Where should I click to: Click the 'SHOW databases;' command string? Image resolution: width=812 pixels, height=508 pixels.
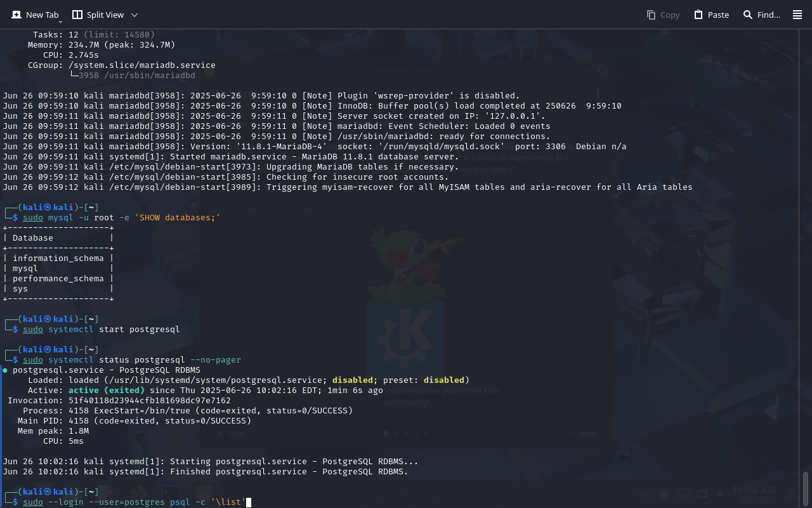[178, 218]
